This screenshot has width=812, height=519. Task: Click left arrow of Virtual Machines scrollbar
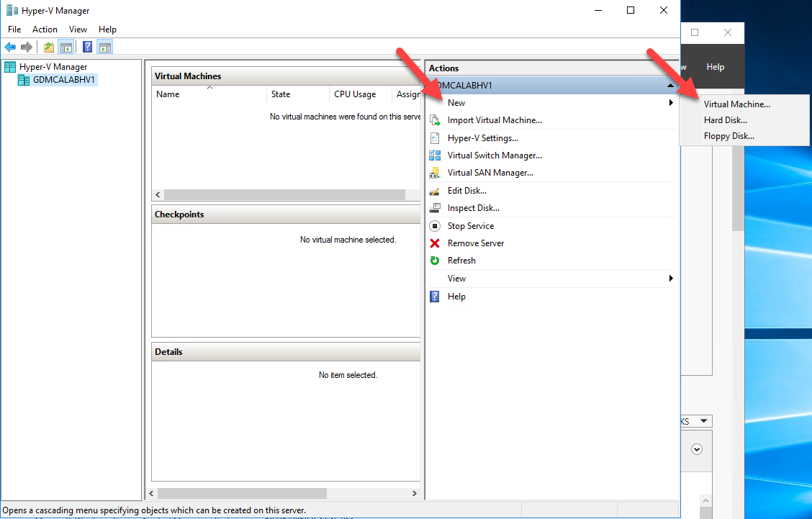click(158, 195)
